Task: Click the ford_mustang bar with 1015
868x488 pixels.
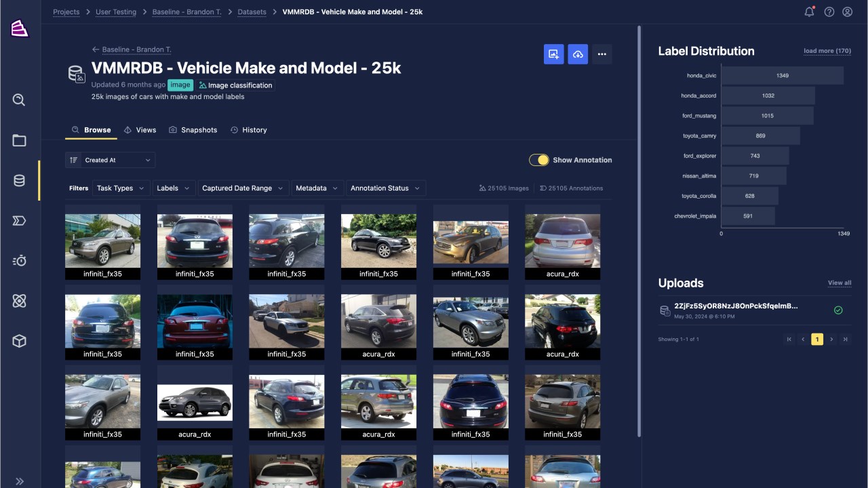Action: (x=768, y=115)
